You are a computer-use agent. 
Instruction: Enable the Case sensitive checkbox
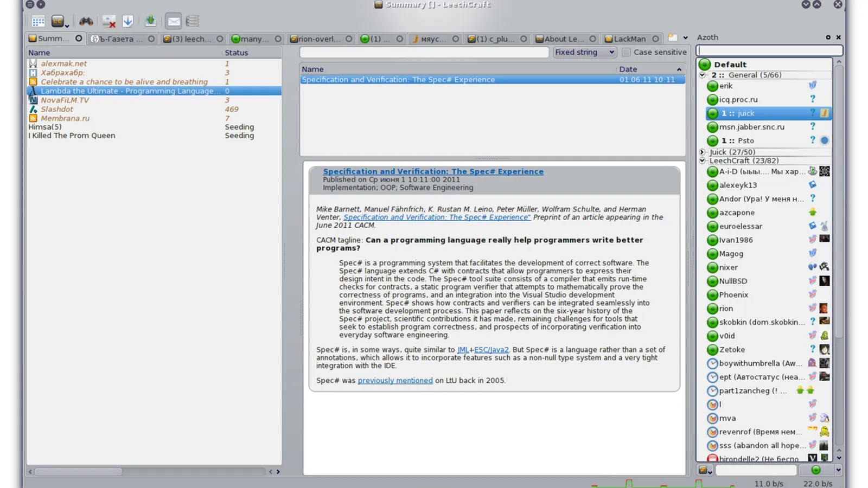coord(626,52)
